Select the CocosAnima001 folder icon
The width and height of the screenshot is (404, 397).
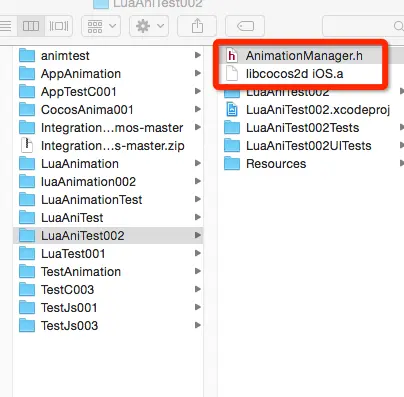tap(27, 109)
